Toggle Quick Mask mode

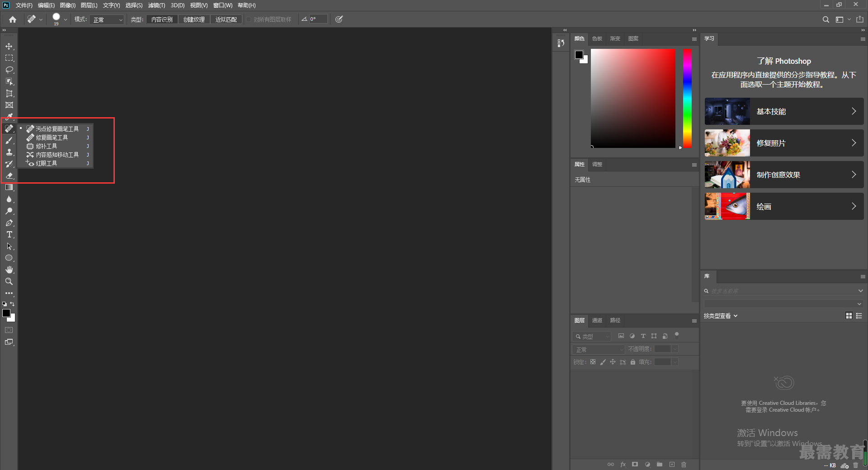tap(9, 330)
